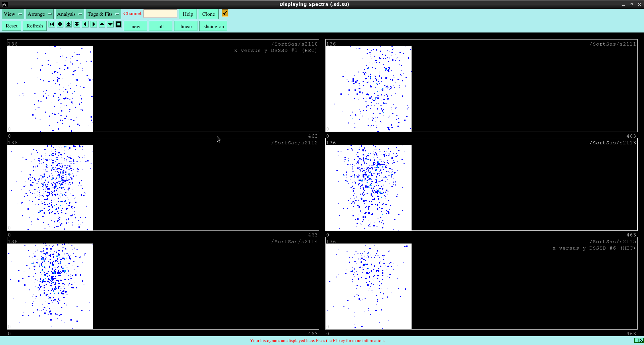This screenshot has height=345, width=644.
Task: Select the s2111 spectrum plot
Action: 481,86
